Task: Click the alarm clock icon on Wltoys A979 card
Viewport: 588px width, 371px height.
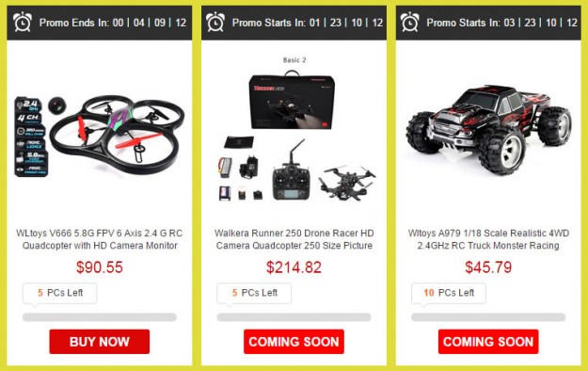Action: [409, 23]
